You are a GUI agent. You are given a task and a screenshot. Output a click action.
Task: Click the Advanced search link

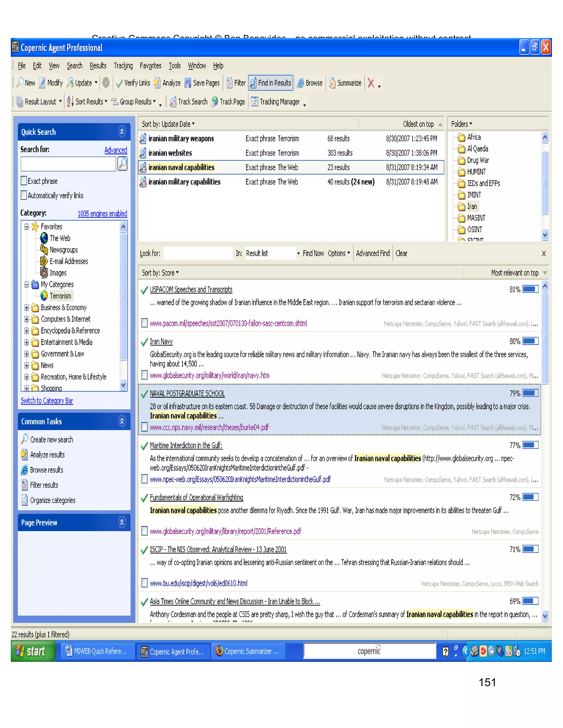(115, 150)
